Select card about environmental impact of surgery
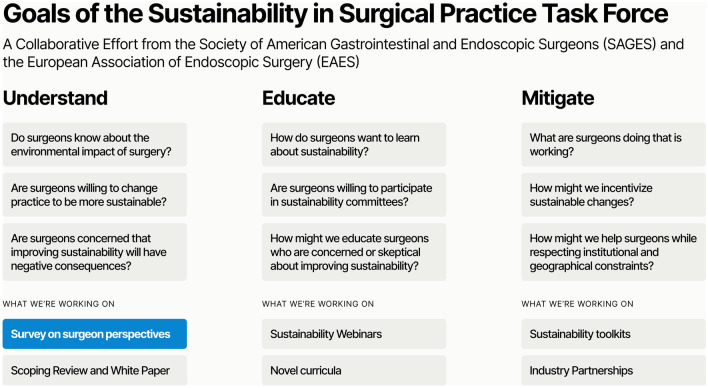The image size is (708, 388). (x=95, y=145)
